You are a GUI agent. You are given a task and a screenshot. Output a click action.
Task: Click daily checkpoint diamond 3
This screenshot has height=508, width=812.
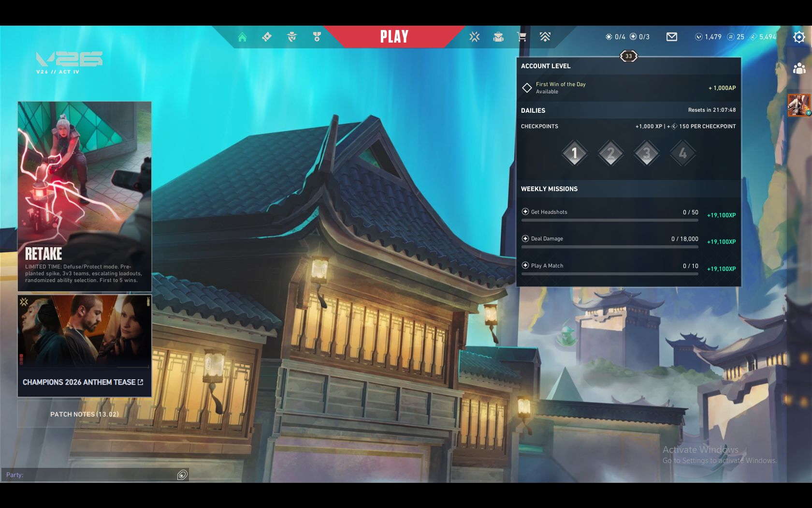pyautogui.click(x=647, y=153)
